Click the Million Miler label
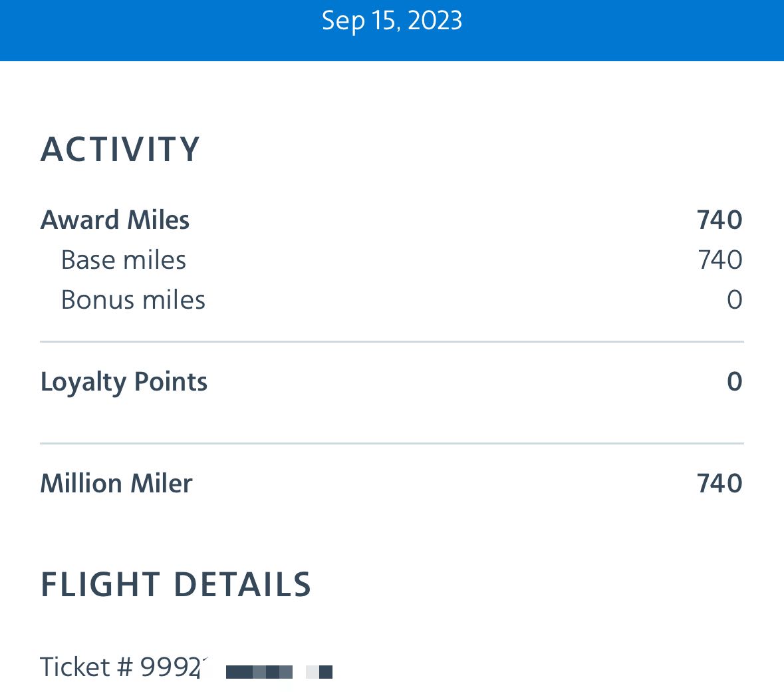The height and width of the screenshot is (696, 784). [x=116, y=484]
